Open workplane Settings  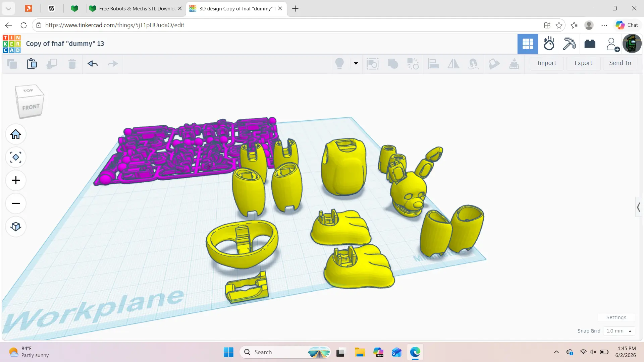616,317
